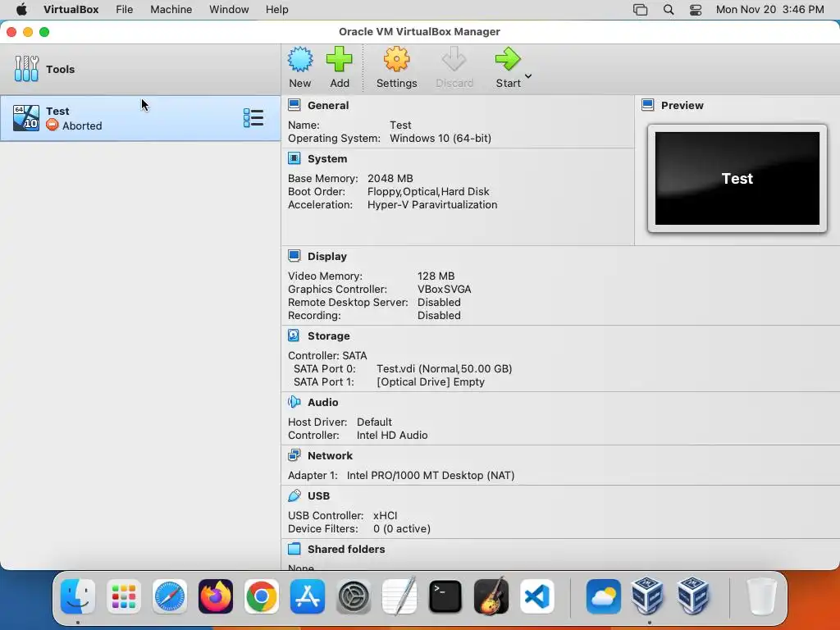
Task: Click Windows 10 (64-bit) operating system value
Action: coord(441,138)
